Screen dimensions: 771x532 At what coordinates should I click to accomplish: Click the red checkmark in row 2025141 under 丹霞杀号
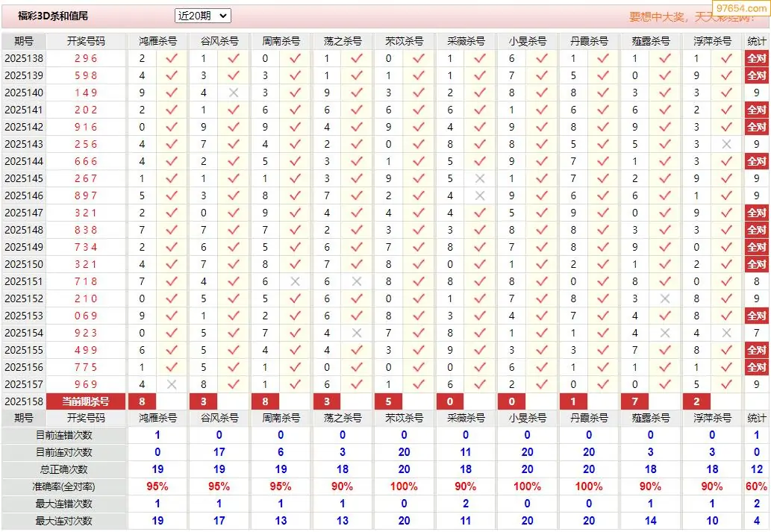pos(603,110)
